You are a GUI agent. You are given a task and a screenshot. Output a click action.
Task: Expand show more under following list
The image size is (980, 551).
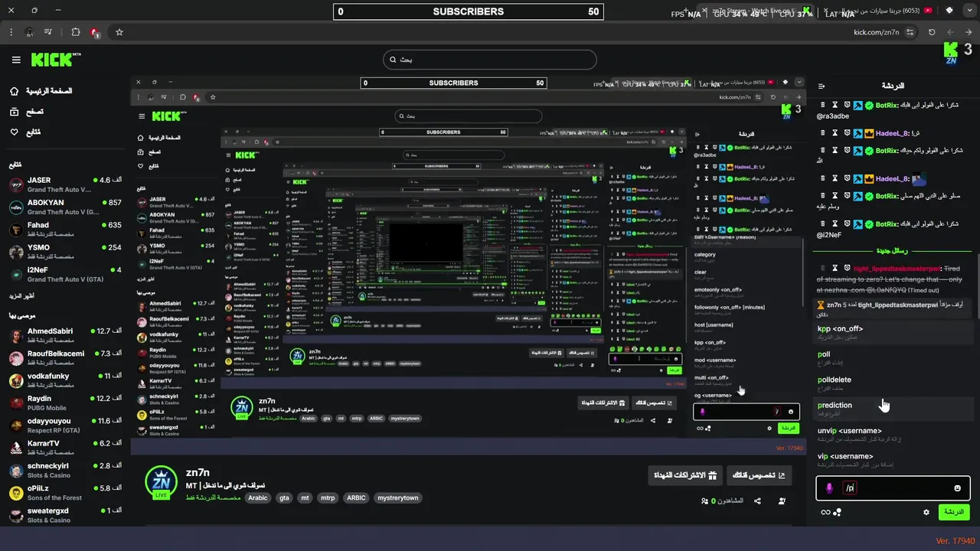click(x=21, y=295)
